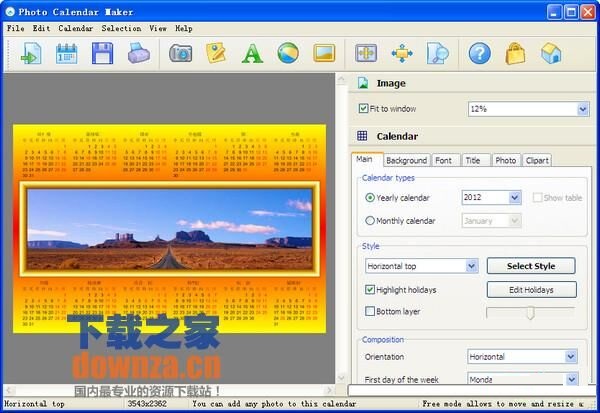Click preview horizontal scrollbar right arrow
The height and width of the screenshot is (413, 600).
[x=329, y=390]
